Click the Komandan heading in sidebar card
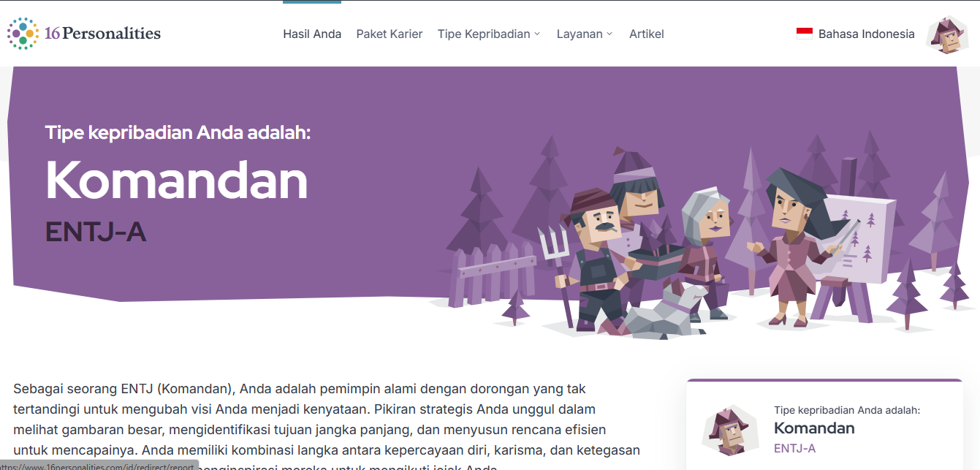The height and width of the screenshot is (470, 980). [814, 428]
